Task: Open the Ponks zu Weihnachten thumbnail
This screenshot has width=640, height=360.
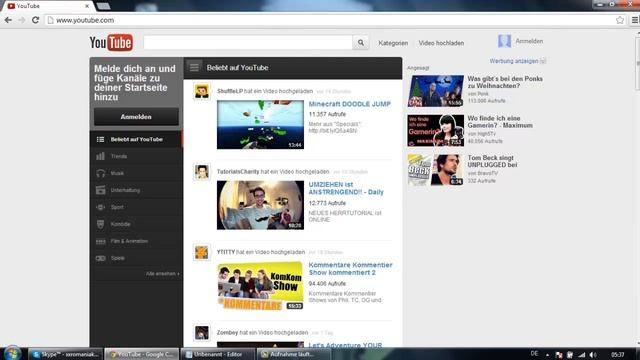Action: tap(436, 91)
